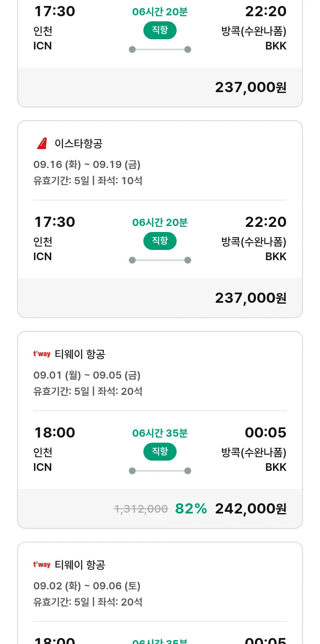Click the t'way logo on the 09.02 card
The width and height of the screenshot is (320, 644).
(42, 565)
